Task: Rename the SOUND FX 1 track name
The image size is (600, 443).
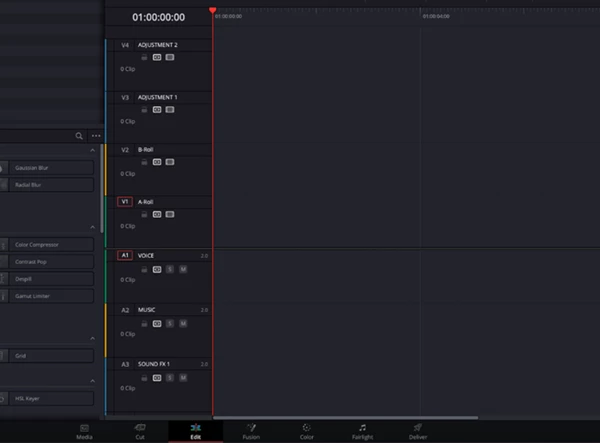Action: click(154, 364)
